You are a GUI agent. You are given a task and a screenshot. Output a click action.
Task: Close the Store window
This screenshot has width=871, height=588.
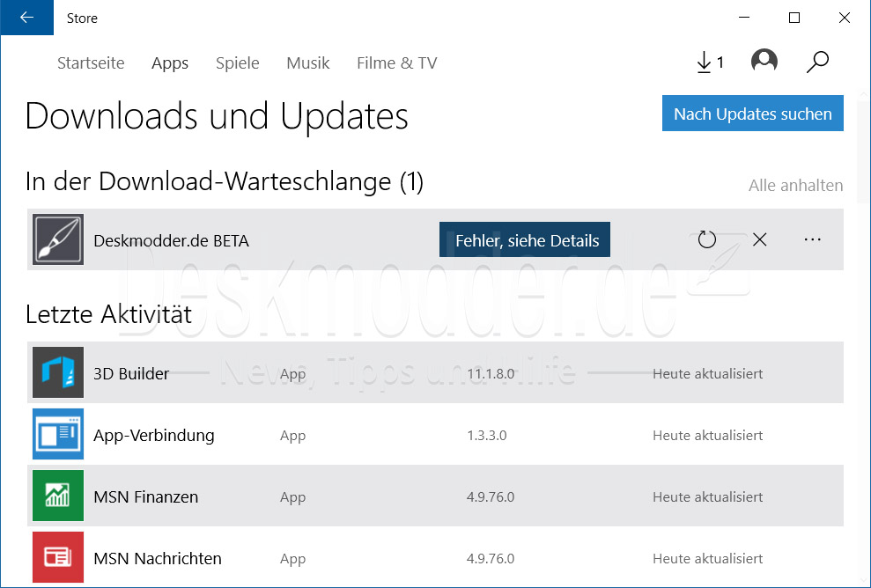click(845, 18)
